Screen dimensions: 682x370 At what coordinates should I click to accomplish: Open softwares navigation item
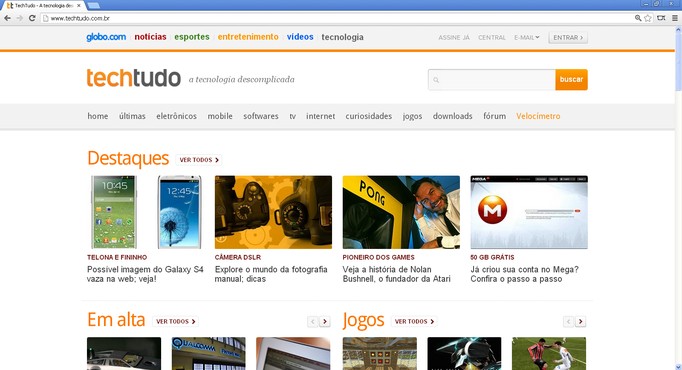261,116
